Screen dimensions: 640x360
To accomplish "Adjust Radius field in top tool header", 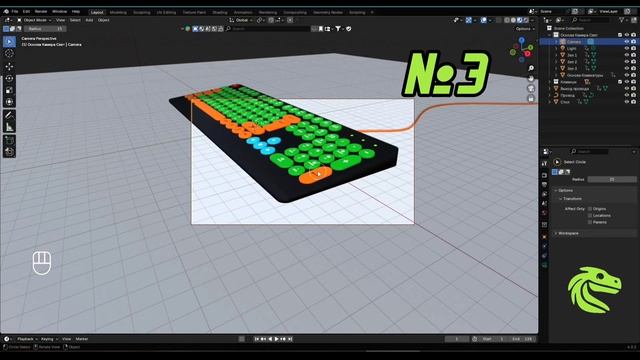I will coord(45,29).
